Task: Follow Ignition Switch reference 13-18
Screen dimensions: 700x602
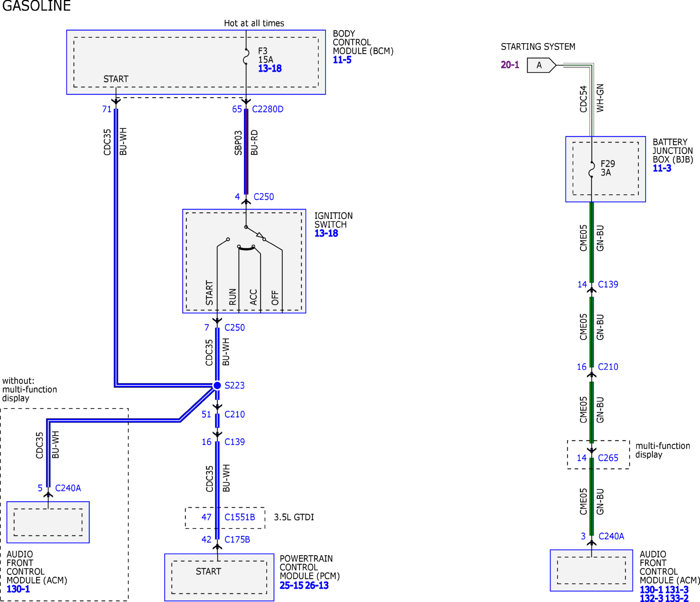Action: click(326, 233)
